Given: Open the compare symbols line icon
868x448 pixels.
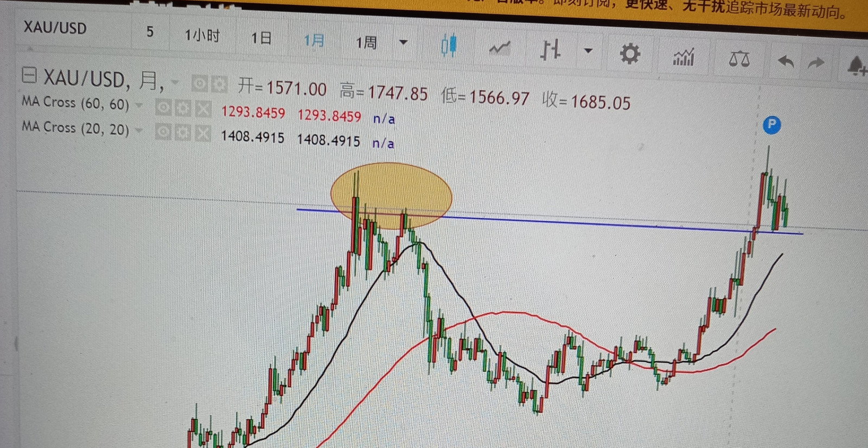Looking at the screenshot, I should click(500, 48).
